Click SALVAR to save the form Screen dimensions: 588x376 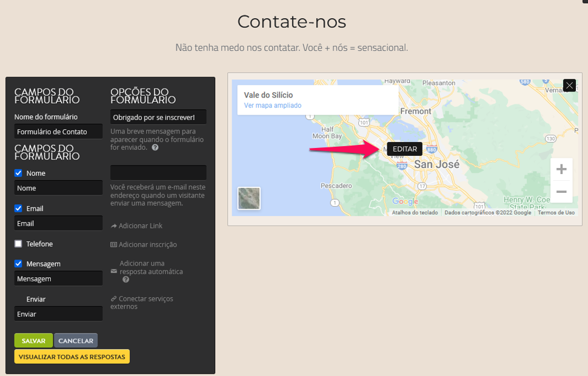pyautogui.click(x=33, y=341)
